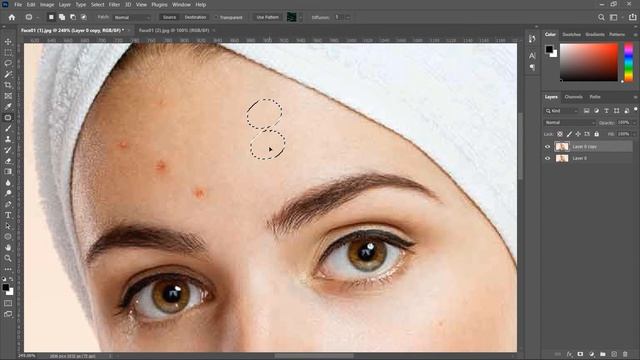Select the History Brush tool
Screen dimensions: 640x360
[x=8, y=150]
